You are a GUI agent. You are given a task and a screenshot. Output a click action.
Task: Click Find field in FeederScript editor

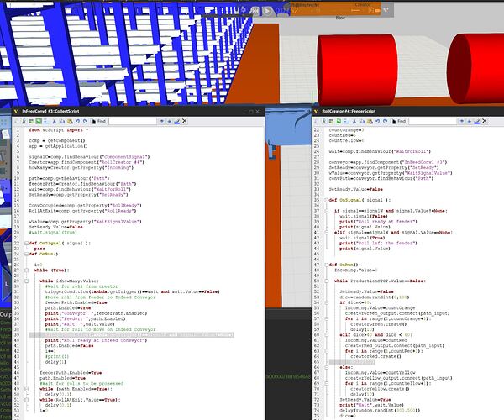click(433, 121)
